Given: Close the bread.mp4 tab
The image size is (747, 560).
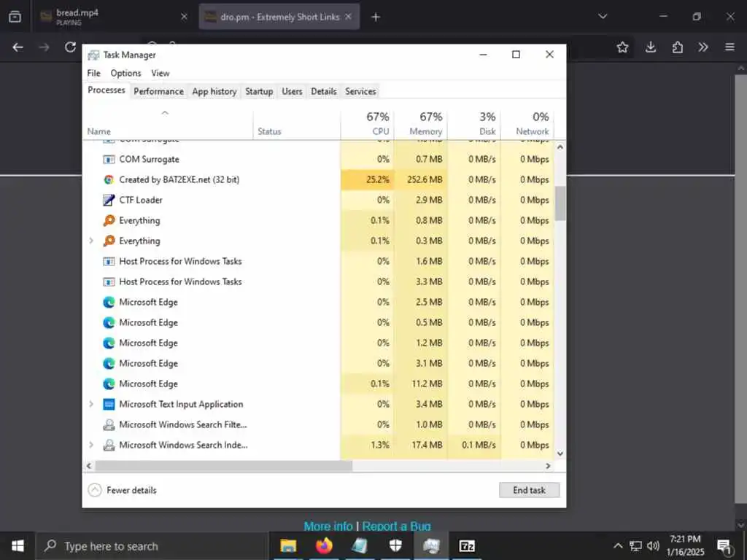Looking at the screenshot, I should pos(184,17).
